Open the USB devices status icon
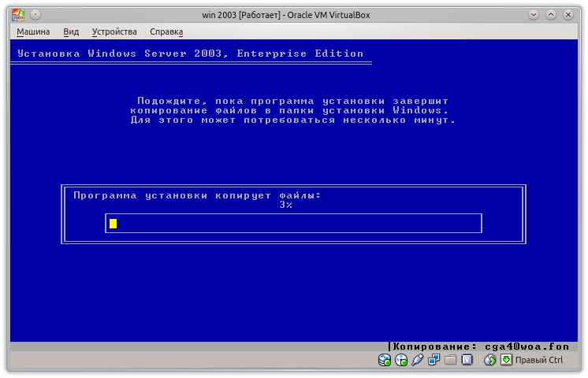 click(417, 360)
